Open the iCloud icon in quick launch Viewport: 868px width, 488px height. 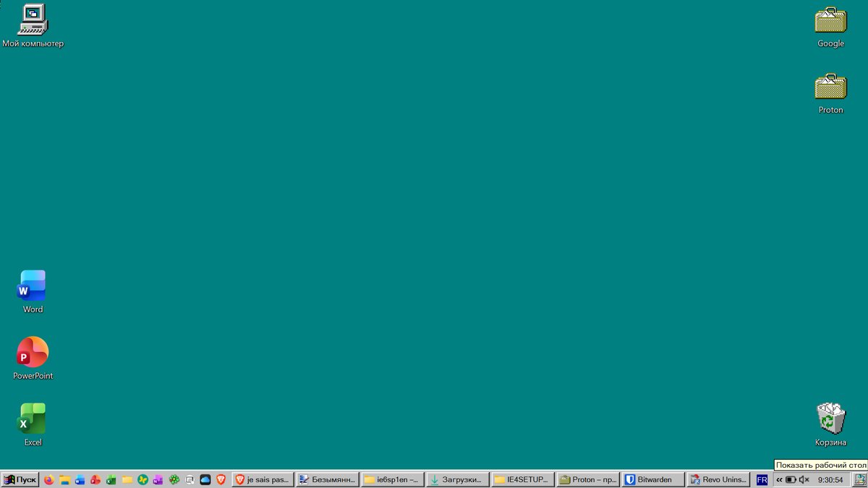click(x=205, y=479)
